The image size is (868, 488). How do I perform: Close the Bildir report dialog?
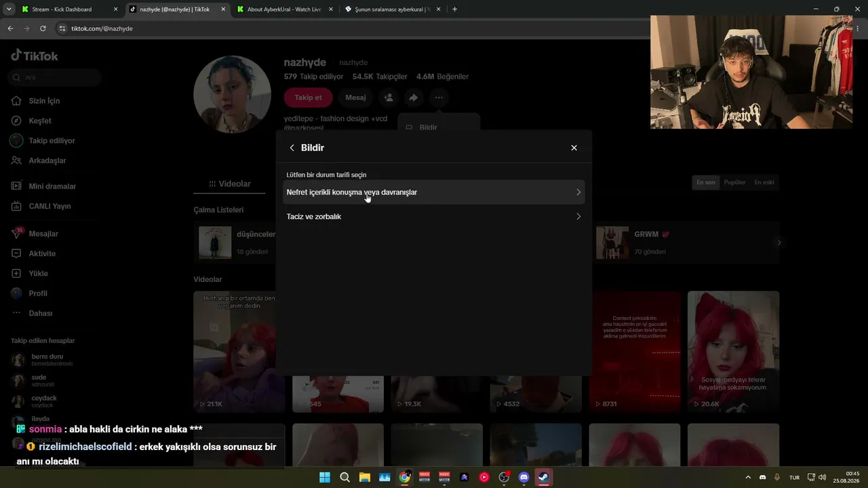pos(574,148)
